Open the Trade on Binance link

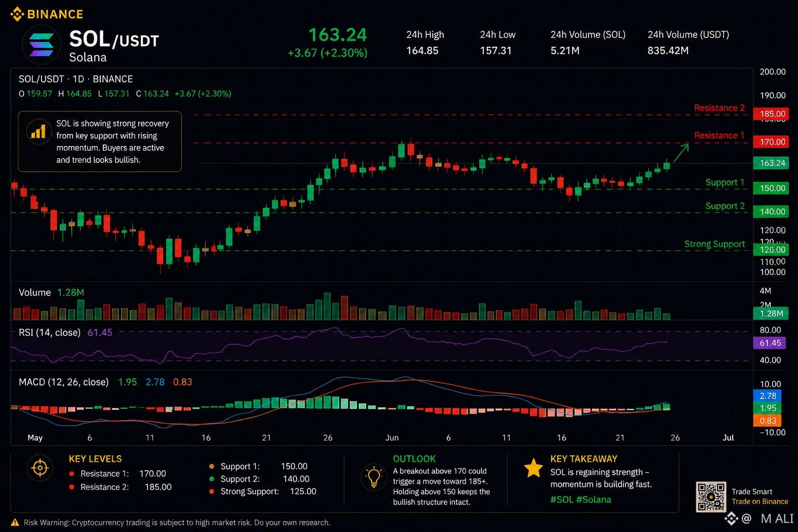[x=760, y=501]
